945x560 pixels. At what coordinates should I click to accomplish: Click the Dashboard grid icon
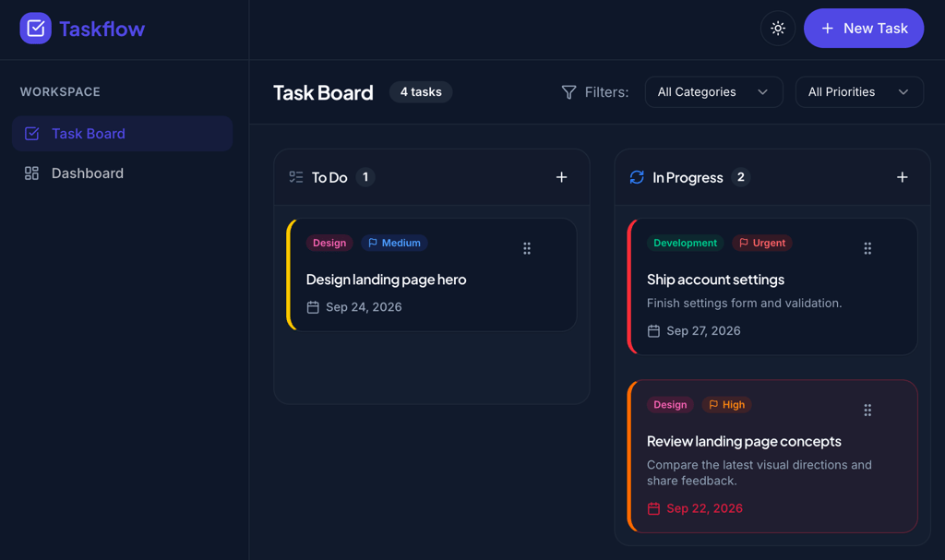tap(31, 173)
